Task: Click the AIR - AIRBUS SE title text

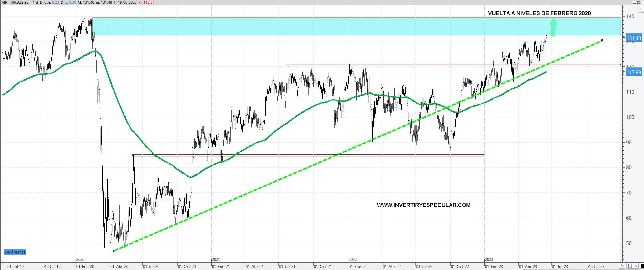Action: (15, 2)
